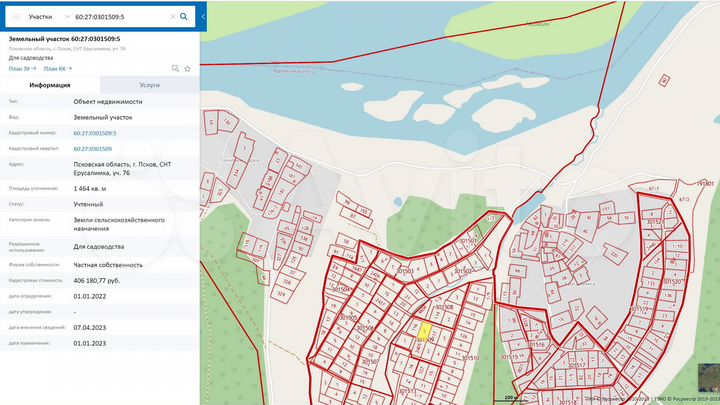Collapse the side panel with arrow
720x405 pixels.
pos(204,17)
